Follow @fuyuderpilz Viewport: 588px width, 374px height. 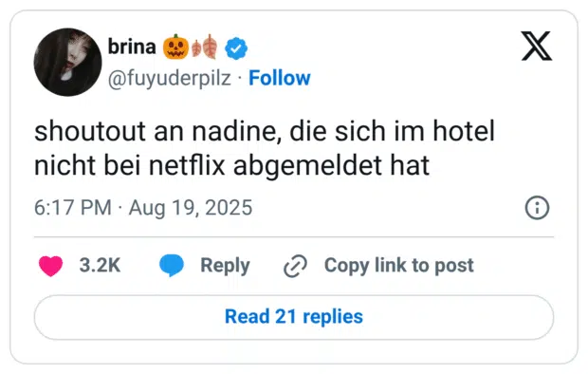tap(280, 78)
